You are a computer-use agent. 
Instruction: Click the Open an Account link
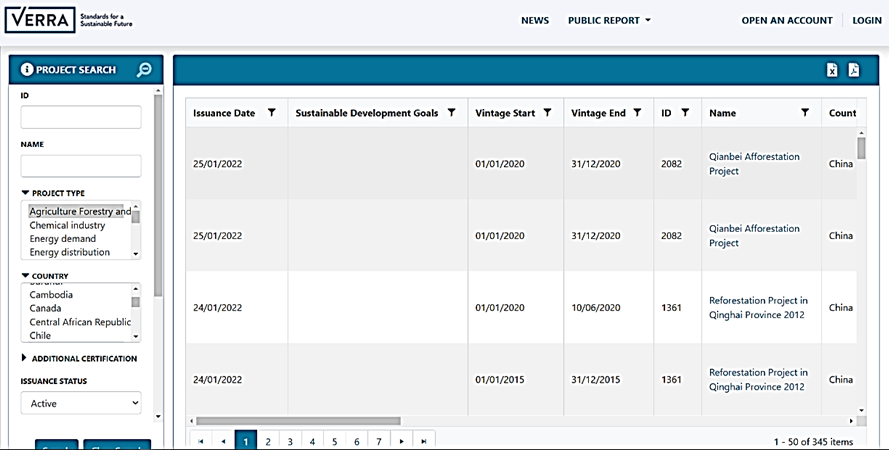(786, 20)
